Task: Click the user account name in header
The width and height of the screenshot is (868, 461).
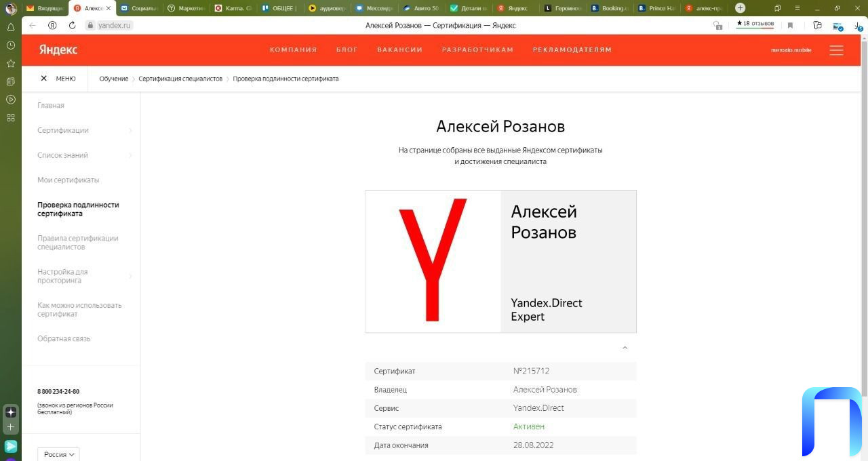Action: (x=791, y=50)
